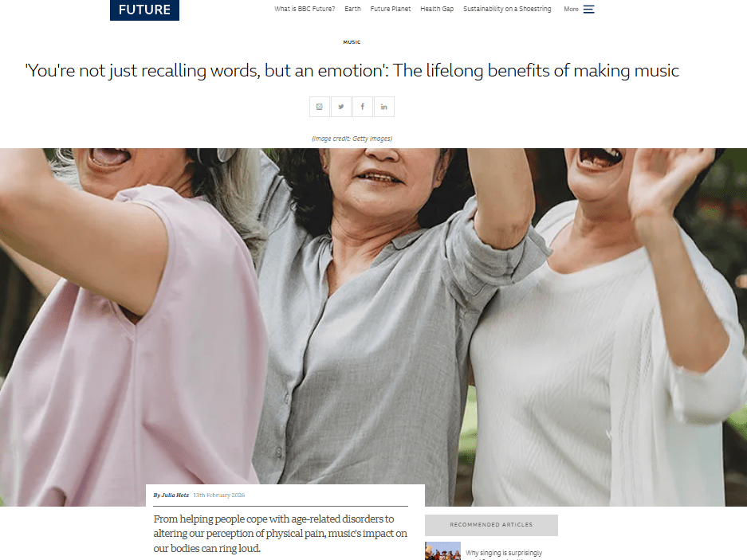The height and width of the screenshot is (560, 747).
Task: Open 'Why singing is surprisingly' recommended article
Action: pos(504,553)
